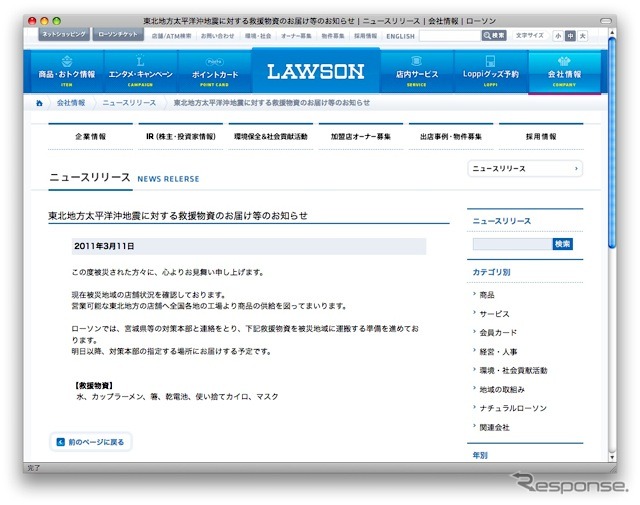The image size is (640, 505).
Task: Switch to the ENGLISH site
Action: 400,36
